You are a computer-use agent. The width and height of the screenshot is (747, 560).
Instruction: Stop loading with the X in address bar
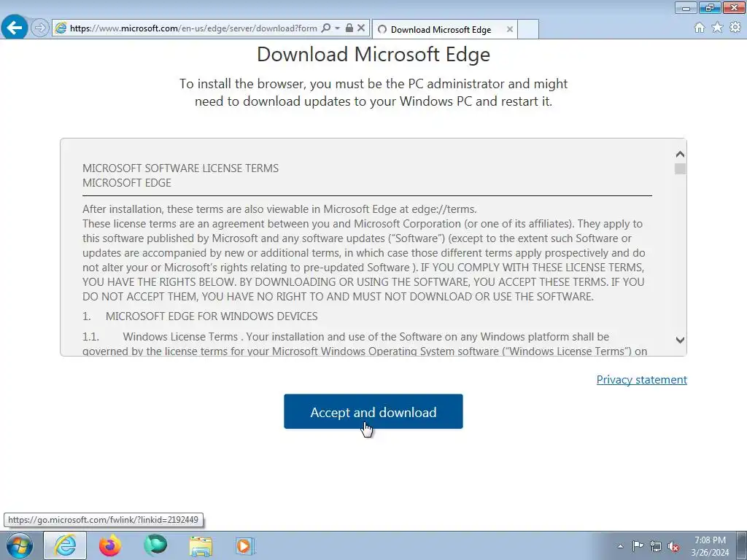361,28
